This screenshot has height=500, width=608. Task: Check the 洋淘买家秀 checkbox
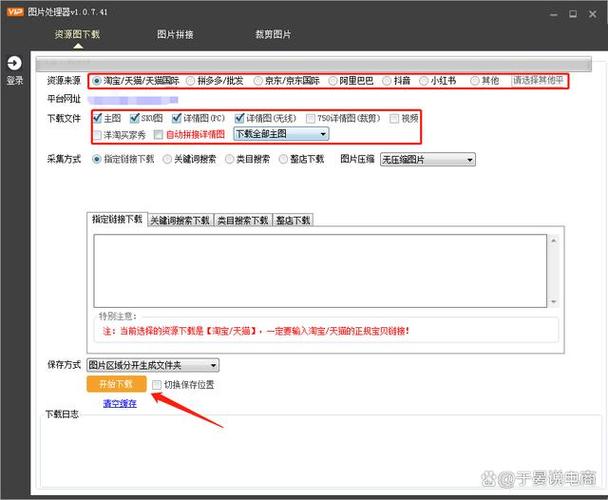(x=98, y=135)
